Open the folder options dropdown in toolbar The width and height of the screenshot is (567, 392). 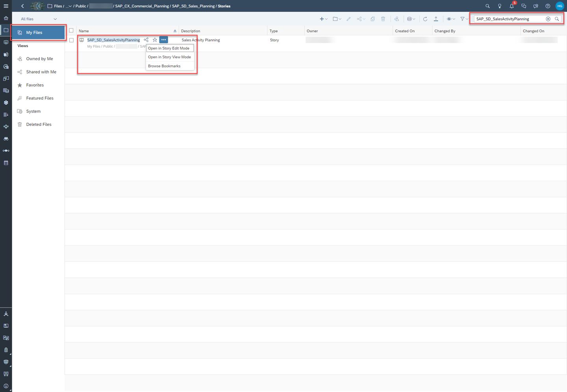337,19
